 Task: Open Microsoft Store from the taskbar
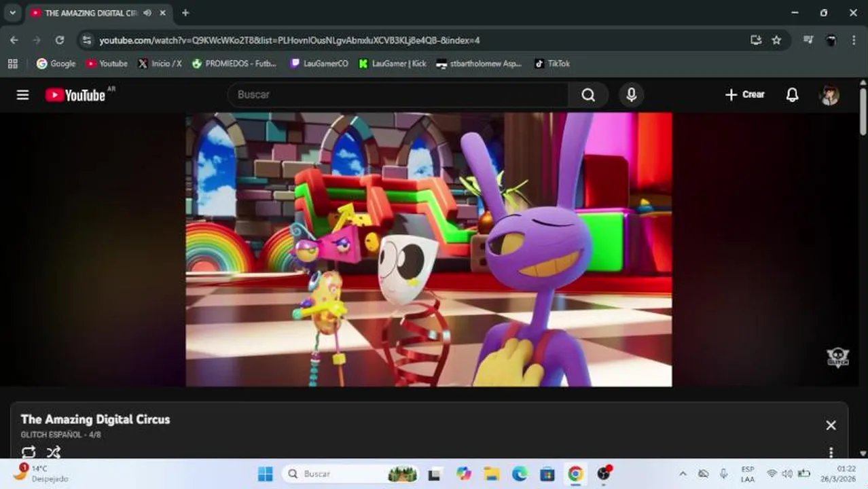[x=547, y=473]
